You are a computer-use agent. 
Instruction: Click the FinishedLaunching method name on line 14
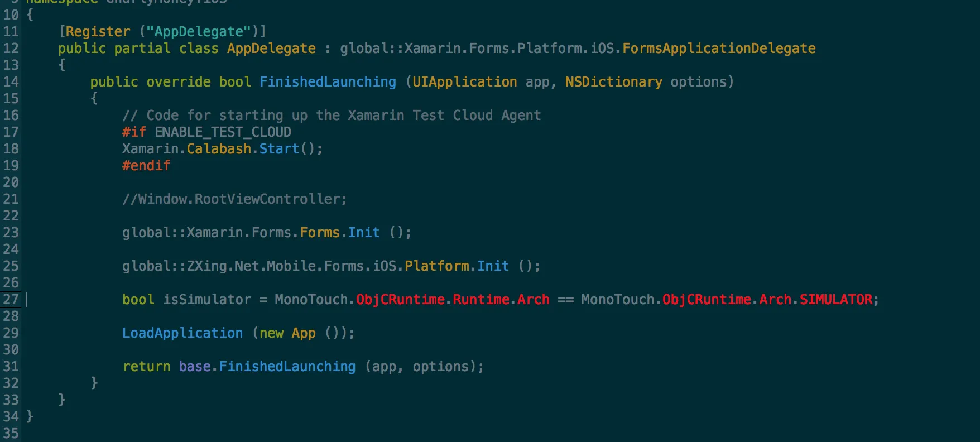[328, 82]
